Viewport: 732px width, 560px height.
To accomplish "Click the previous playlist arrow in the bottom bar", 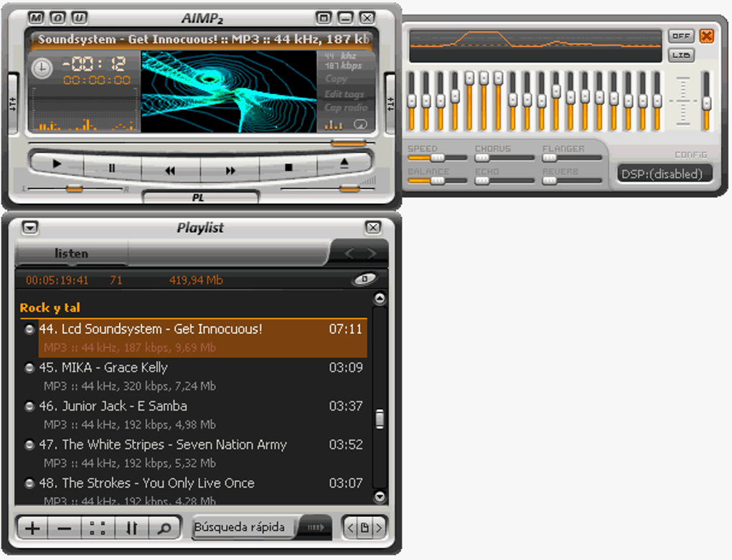I will point(350,528).
